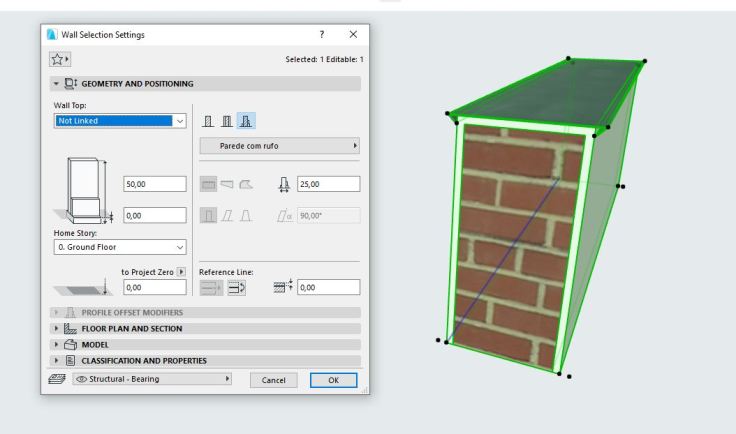736x434 pixels.
Task: Click the bottom offset field next to diagram
Action: [155, 216]
